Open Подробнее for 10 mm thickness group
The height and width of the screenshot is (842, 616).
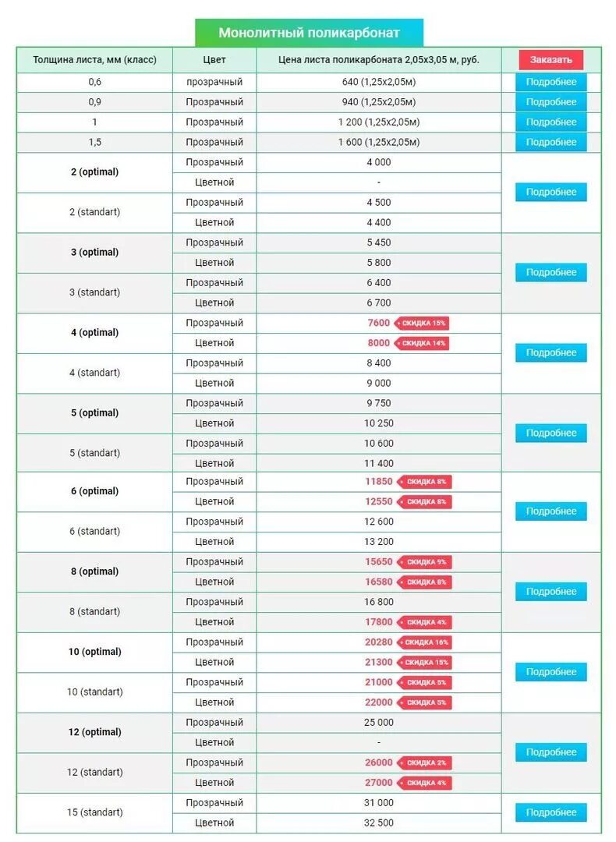pyautogui.click(x=551, y=672)
